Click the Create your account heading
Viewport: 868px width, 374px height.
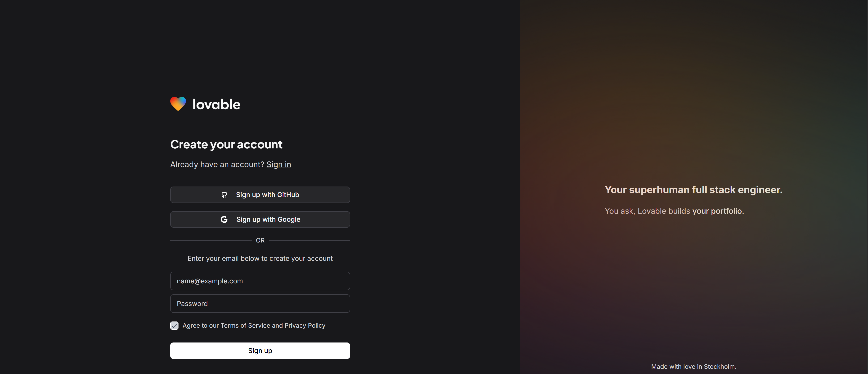[x=226, y=144]
